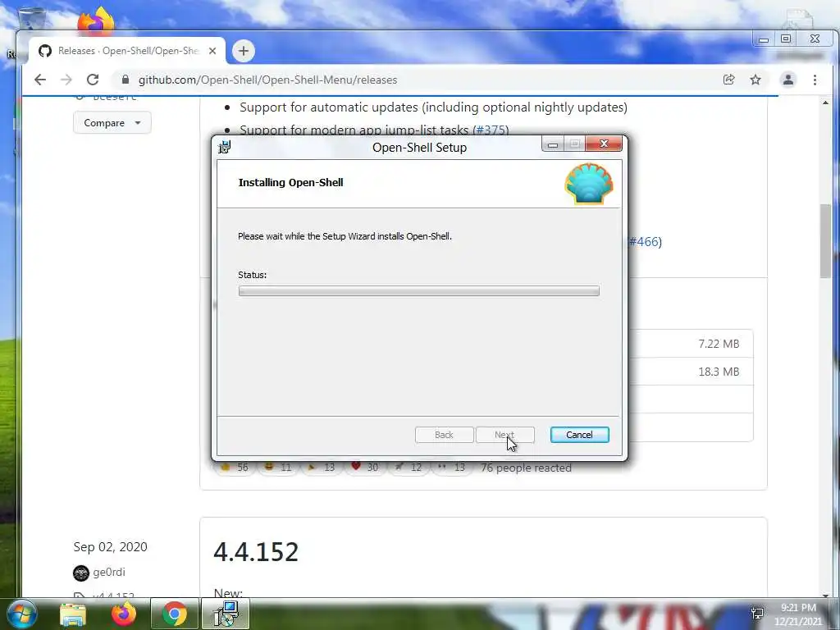This screenshot has height=630, width=840.
Task: Click the thumbs-up reaction with 56
Action: (235, 467)
